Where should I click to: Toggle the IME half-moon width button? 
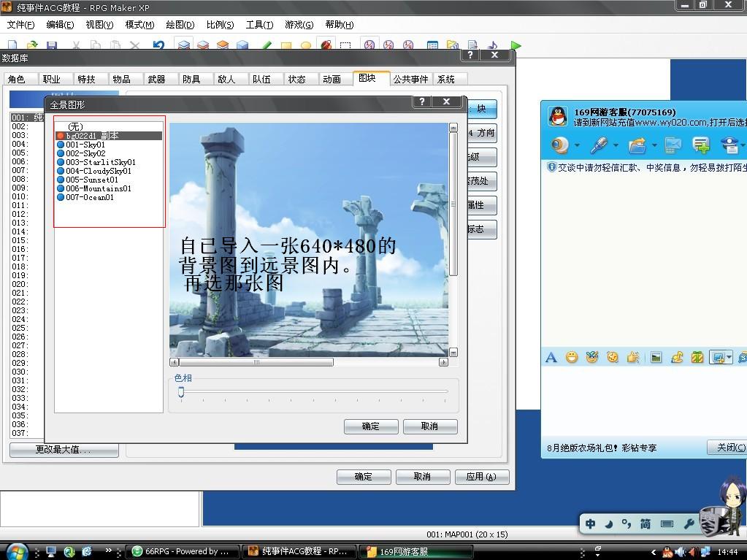pos(609,523)
